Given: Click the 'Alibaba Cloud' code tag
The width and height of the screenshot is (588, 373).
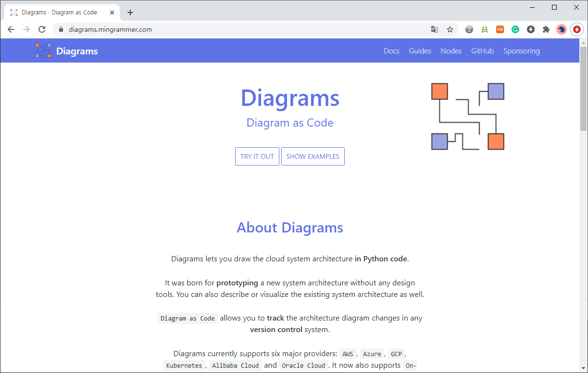Looking at the screenshot, I should (x=236, y=365).
